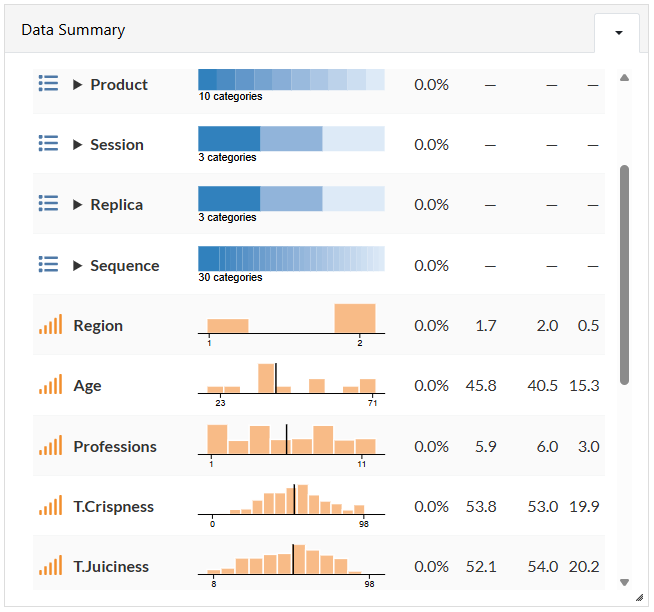Click the Age histogram chart
This screenshot has height=612, width=654.
[291, 385]
